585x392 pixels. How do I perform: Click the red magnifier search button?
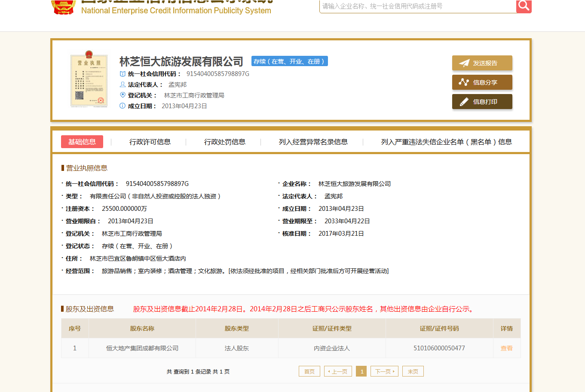[x=524, y=6]
